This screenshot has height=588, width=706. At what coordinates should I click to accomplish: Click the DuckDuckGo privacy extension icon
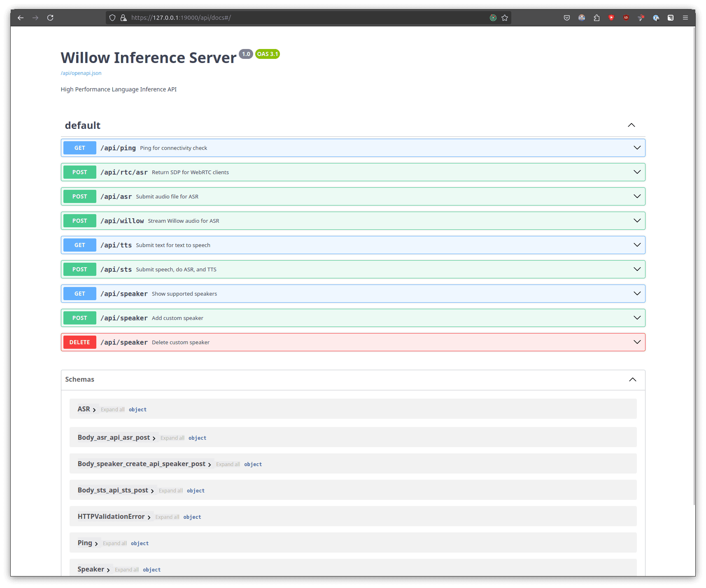(x=656, y=18)
